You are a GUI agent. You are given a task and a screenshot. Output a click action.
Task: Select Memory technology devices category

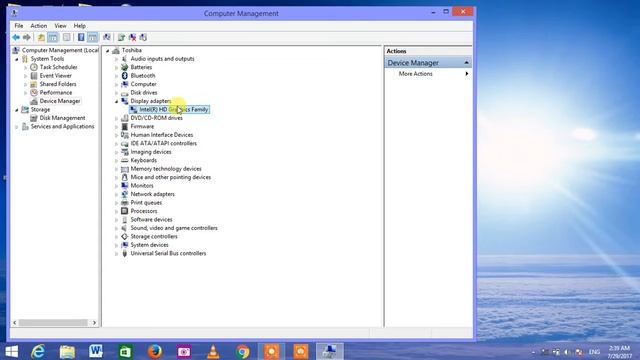pos(166,169)
